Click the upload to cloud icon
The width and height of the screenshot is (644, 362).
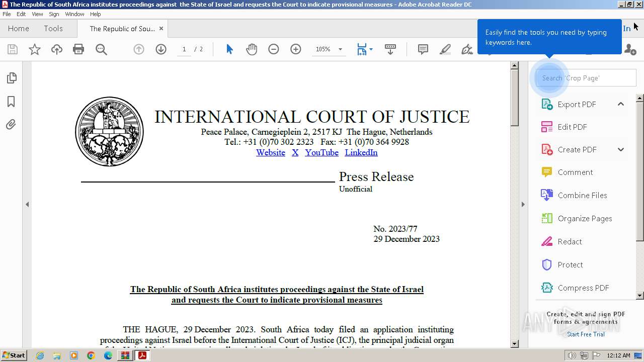point(57,49)
